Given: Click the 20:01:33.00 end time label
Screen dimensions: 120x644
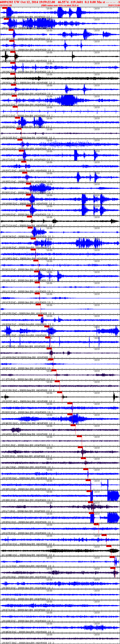Looking at the screenshot, I should click(114, 5).
